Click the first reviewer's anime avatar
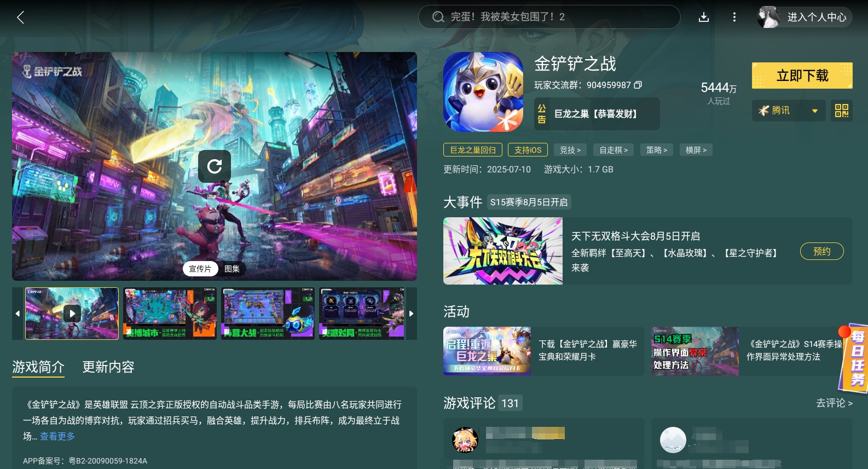This screenshot has height=469, width=868. point(465,439)
